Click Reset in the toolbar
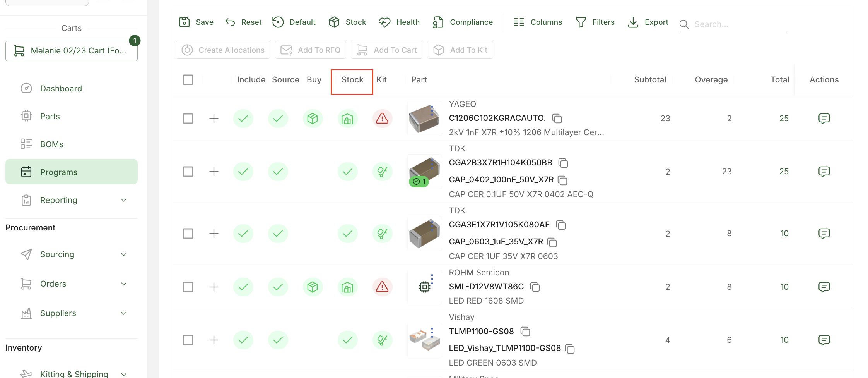Screen dimensions: 868x378 coord(243,22)
